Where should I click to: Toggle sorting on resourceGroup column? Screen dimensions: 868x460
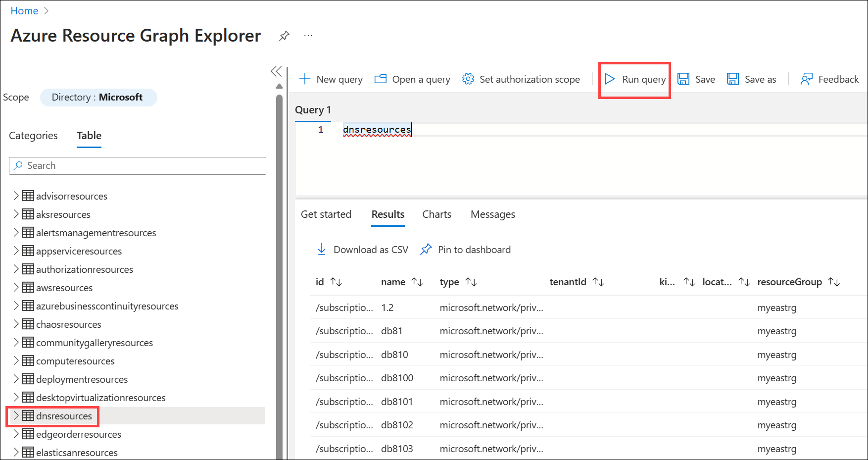[x=834, y=282]
